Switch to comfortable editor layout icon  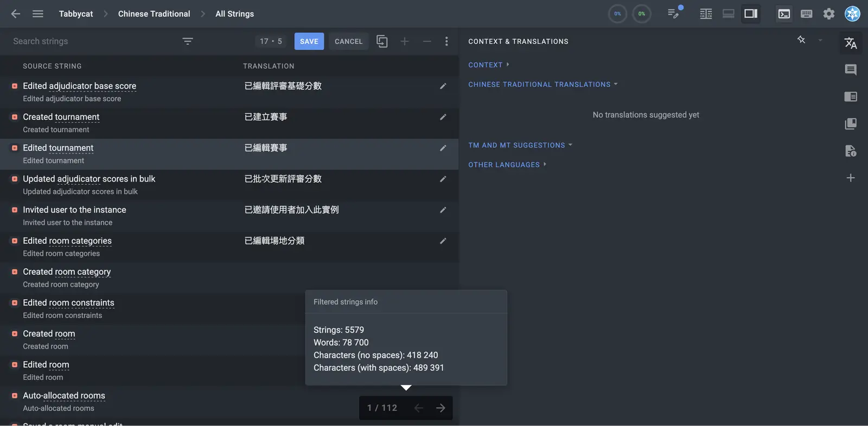(729, 14)
